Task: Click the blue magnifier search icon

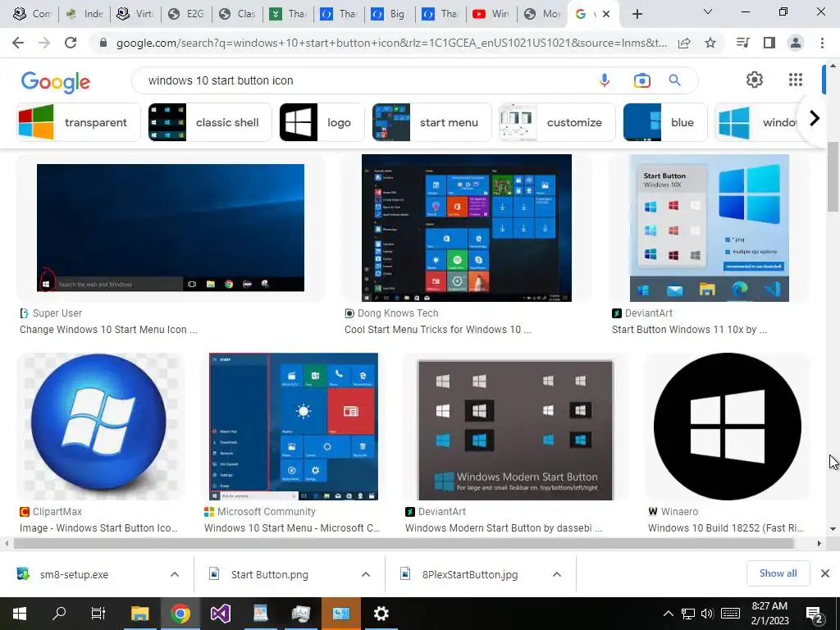Action: (x=674, y=80)
